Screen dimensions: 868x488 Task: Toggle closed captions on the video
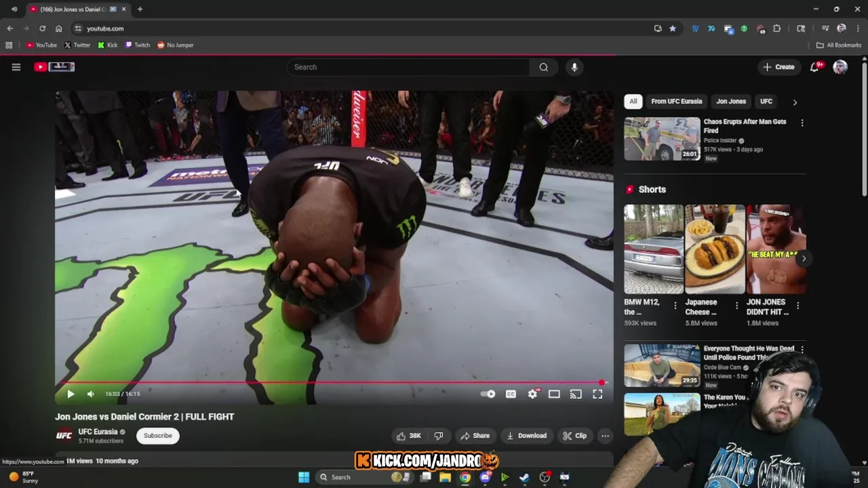pos(511,394)
